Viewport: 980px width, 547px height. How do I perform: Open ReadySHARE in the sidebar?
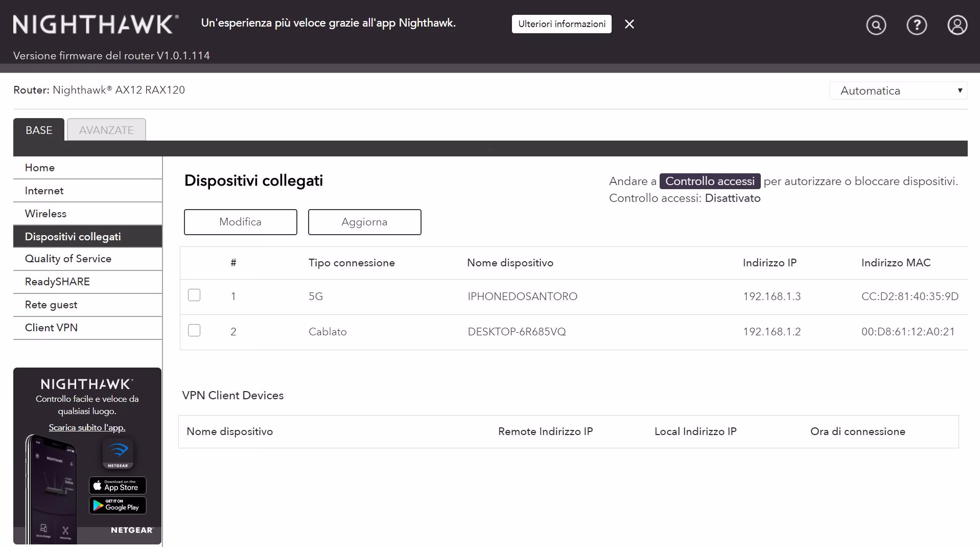point(88,282)
